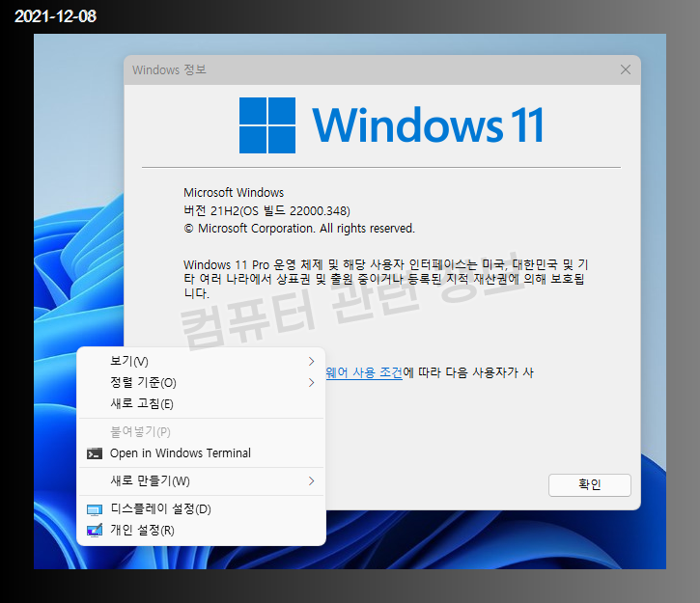The image size is (700, 603).
Task: Select Open in Windows Terminal
Action: coord(201,453)
